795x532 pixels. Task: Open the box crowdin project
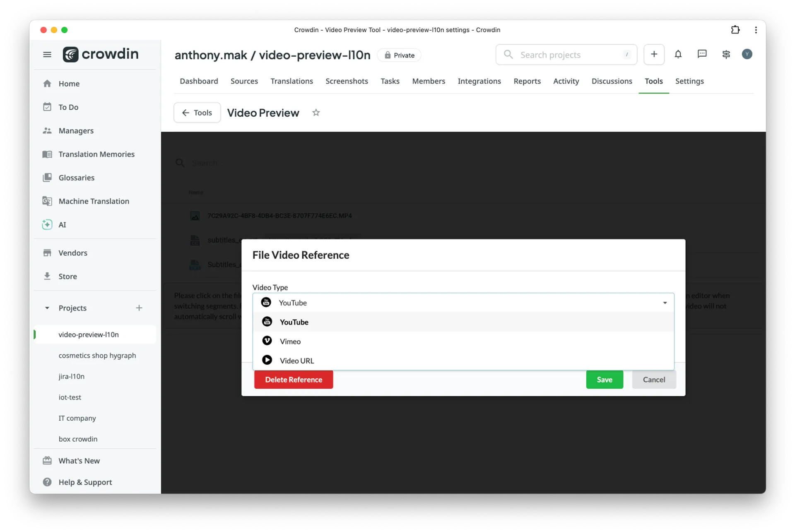pos(78,439)
